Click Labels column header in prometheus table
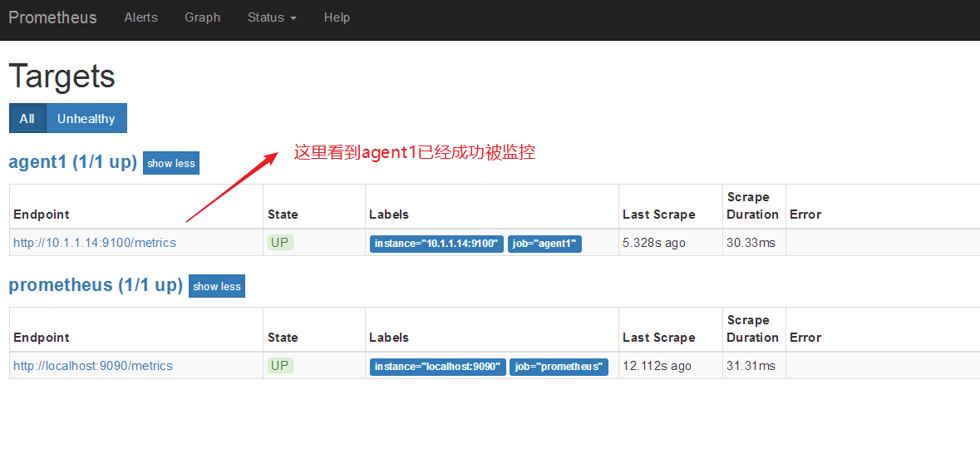This screenshot has width=980, height=459. [x=389, y=338]
